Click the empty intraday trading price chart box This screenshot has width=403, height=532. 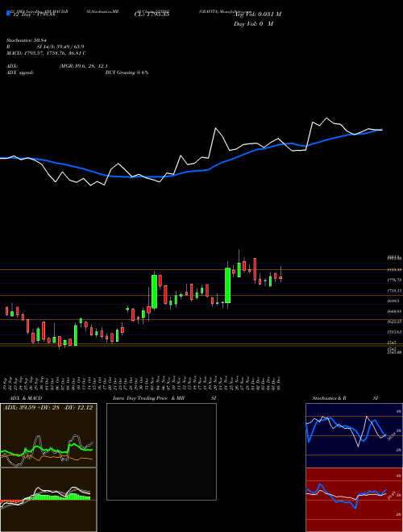tap(161, 451)
